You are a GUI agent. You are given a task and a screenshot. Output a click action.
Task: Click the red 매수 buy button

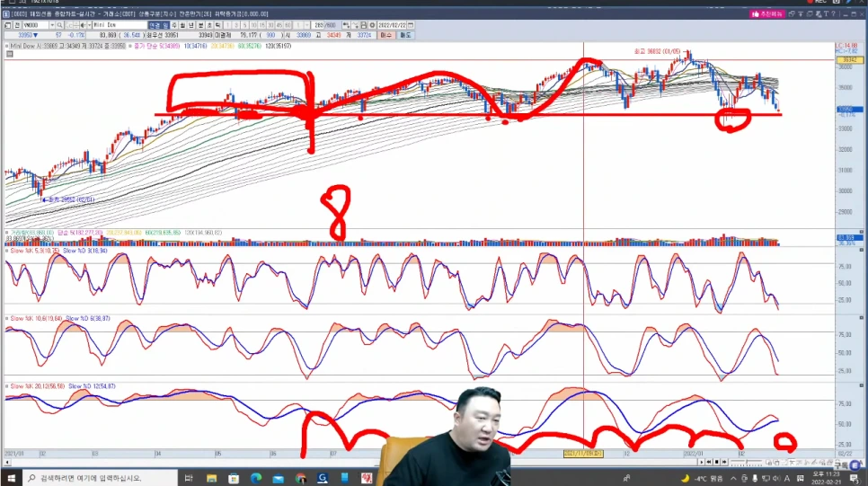tap(385, 35)
